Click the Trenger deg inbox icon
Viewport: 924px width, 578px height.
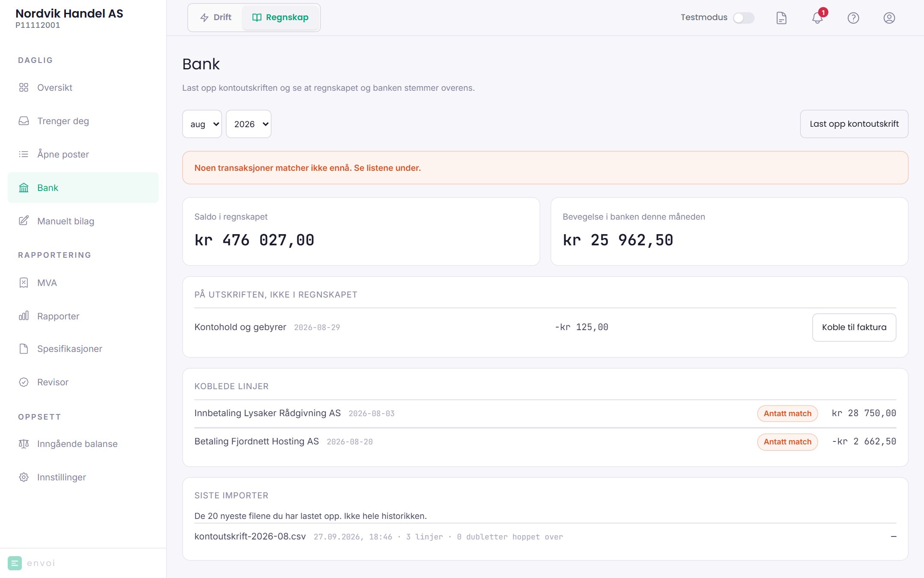[24, 121]
